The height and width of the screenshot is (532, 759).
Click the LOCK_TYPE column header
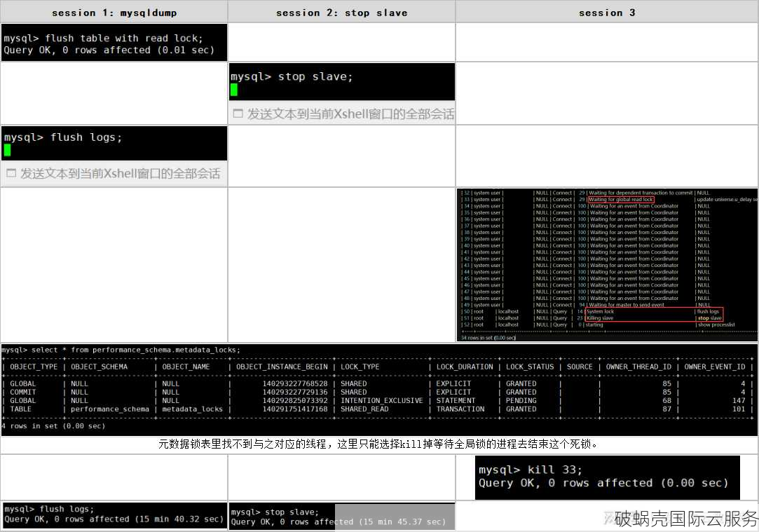click(x=360, y=367)
